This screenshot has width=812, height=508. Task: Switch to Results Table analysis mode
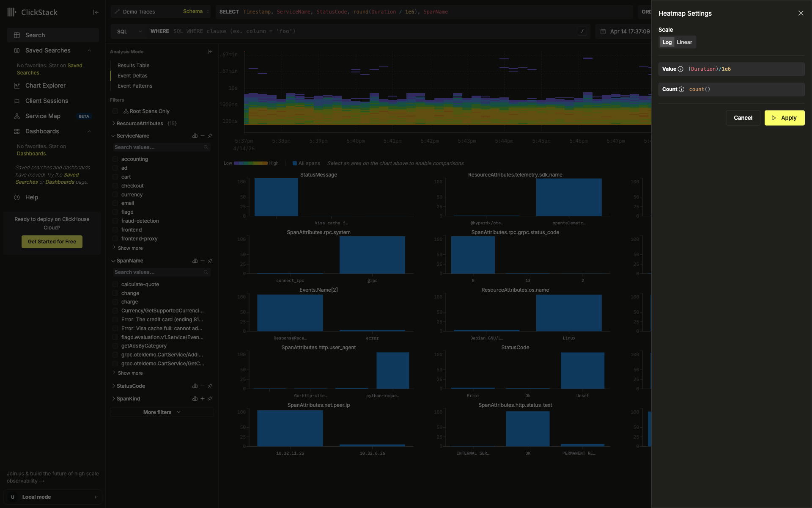pos(133,65)
